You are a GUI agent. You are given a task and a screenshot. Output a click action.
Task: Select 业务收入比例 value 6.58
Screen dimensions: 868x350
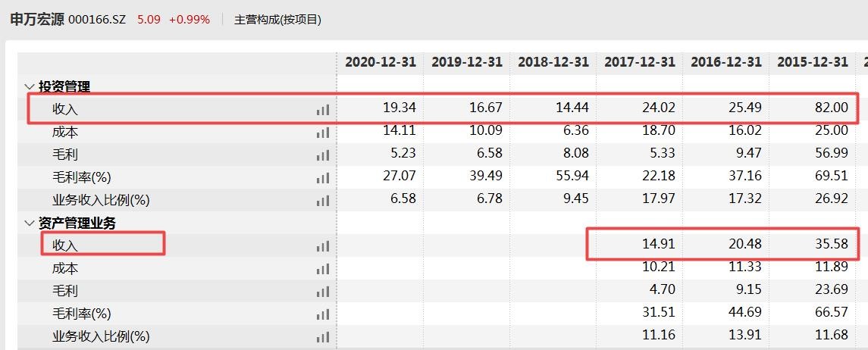(403, 198)
